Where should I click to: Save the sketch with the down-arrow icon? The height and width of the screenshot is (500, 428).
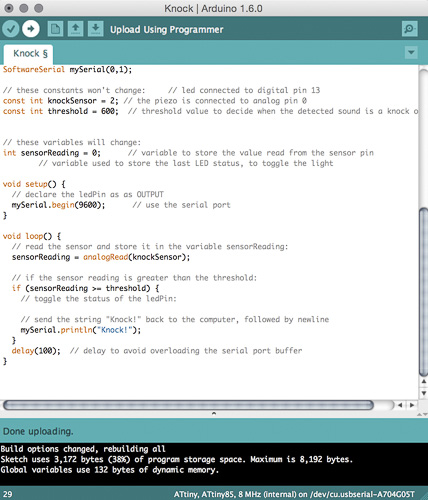pos(95,29)
